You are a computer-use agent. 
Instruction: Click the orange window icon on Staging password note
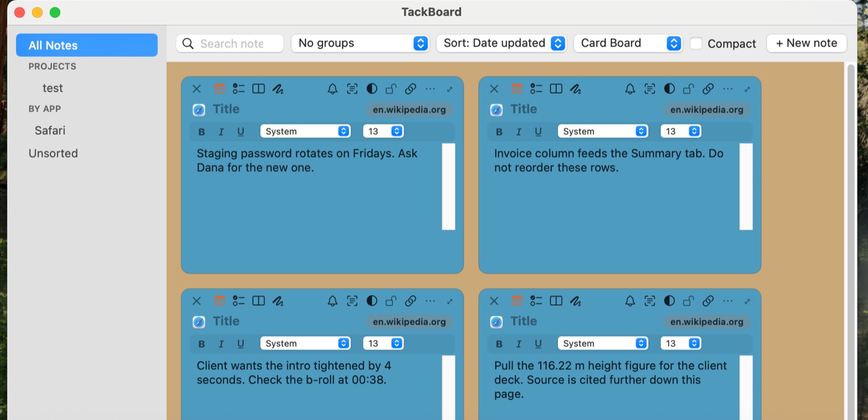[x=219, y=89]
